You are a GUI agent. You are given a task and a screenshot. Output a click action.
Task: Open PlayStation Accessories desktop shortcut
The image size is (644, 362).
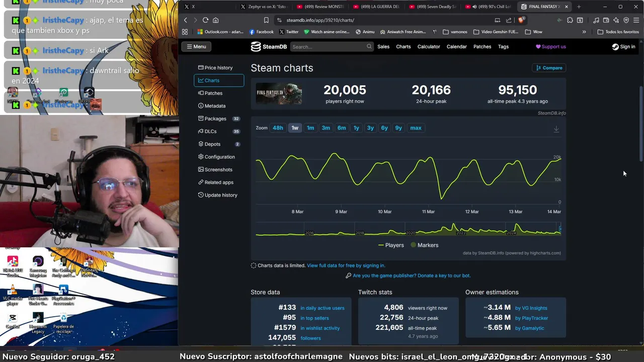(x=63, y=296)
